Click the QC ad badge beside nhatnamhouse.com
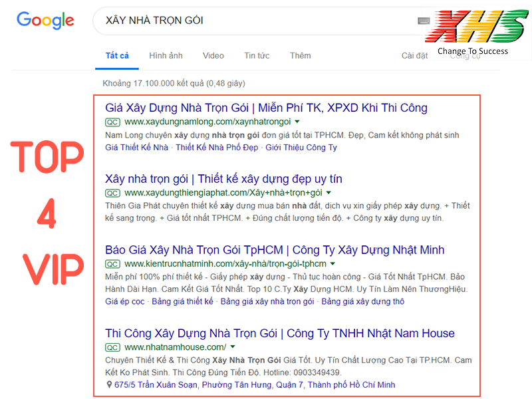This screenshot has width=532, height=399. point(112,347)
